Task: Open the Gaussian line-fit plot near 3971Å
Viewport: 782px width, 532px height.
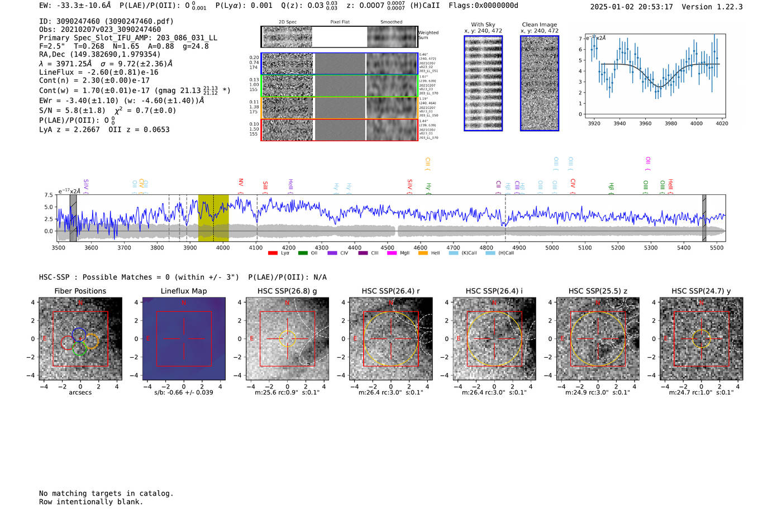Action: (x=656, y=75)
